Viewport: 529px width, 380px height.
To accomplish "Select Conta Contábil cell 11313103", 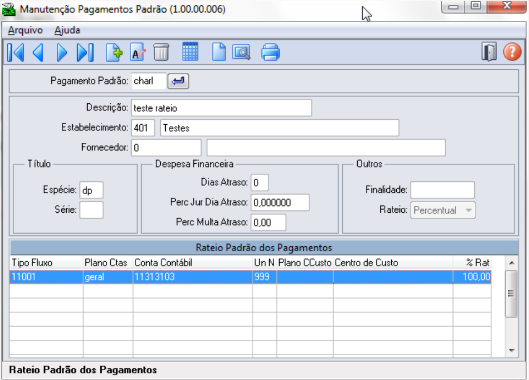I will point(193,277).
